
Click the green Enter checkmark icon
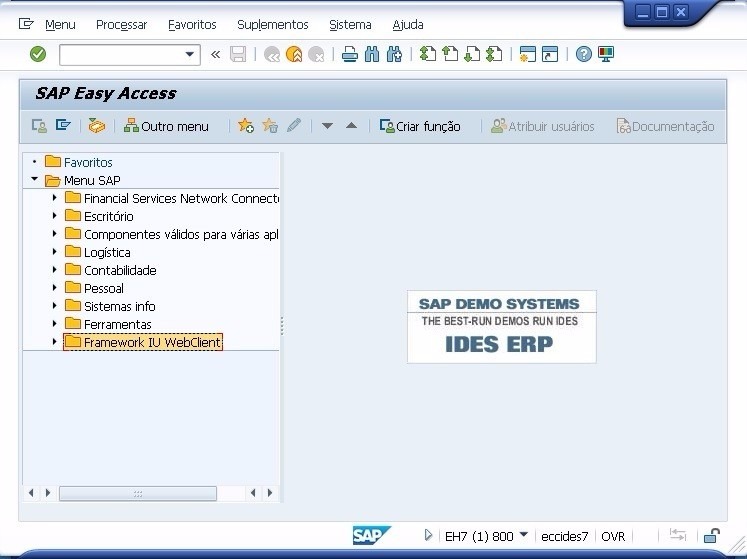click(38, 54)
